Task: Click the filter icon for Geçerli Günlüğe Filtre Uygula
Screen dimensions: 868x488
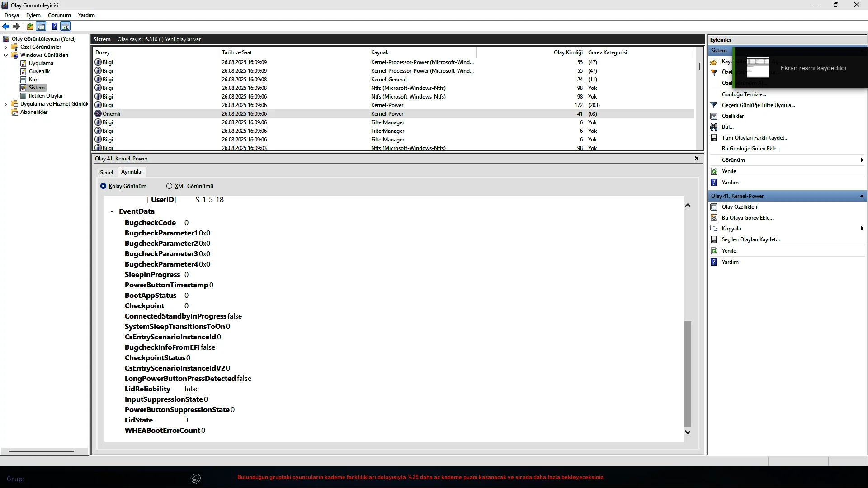Action: [x=714, y=105]
